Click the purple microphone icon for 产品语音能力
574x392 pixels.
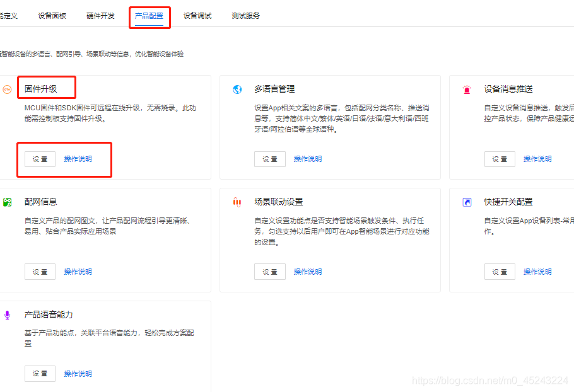(x=7, y=315)
